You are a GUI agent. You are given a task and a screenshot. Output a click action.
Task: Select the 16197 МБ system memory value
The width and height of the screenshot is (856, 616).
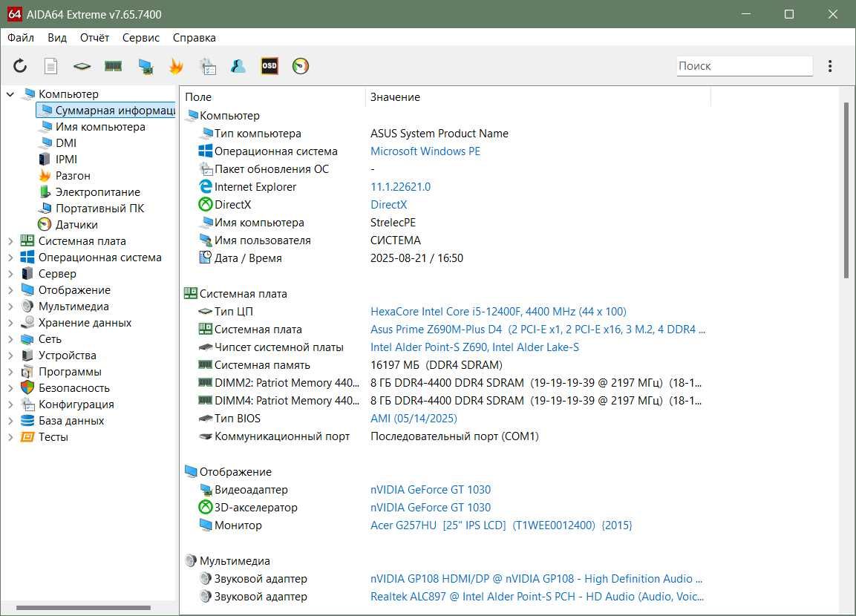437,365
